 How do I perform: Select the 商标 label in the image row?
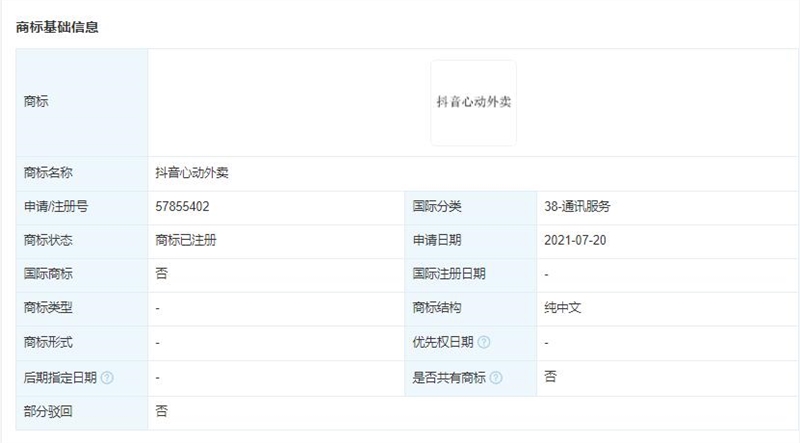[x=36, y=102]
